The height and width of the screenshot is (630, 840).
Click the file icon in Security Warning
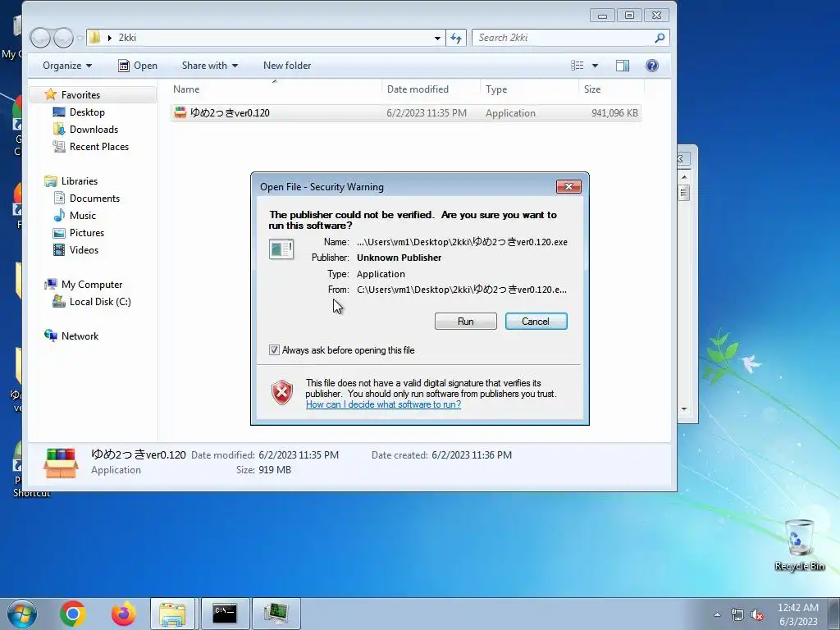281,249
